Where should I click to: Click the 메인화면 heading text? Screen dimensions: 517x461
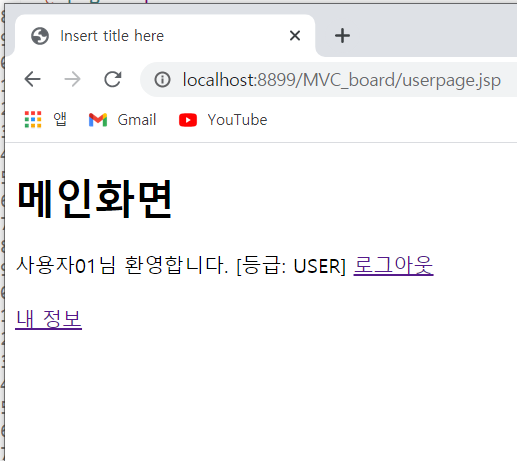pyautogui.click(x=94, y=198)
